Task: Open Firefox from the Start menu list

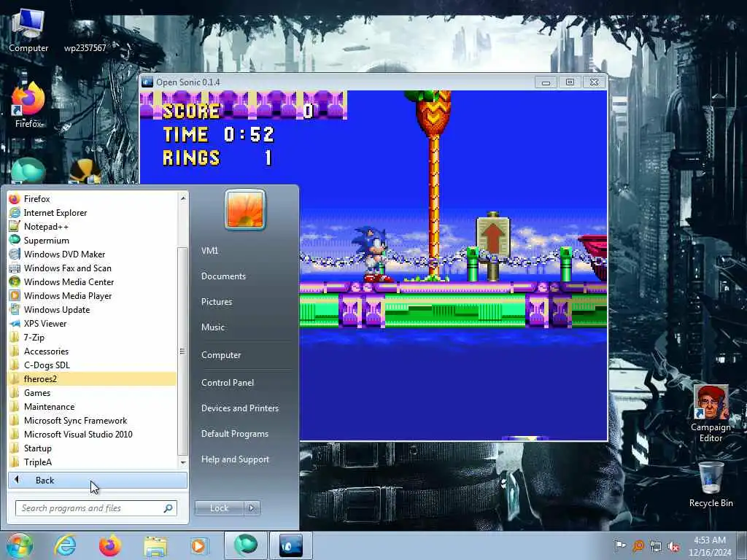Action: pos(92,199)
